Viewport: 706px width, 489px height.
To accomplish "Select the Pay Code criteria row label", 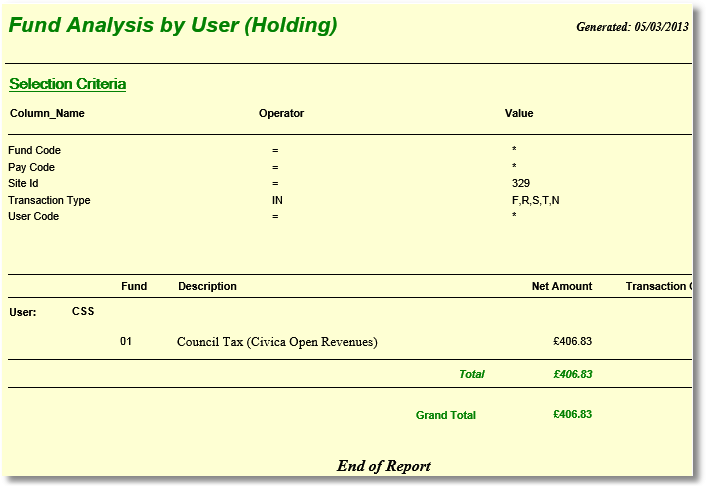I will tap(32, 167).
